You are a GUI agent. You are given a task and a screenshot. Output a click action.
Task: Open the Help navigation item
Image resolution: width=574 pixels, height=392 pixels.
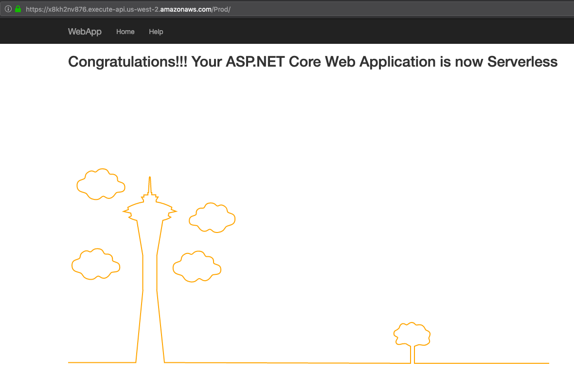click(x=156, y=32)
